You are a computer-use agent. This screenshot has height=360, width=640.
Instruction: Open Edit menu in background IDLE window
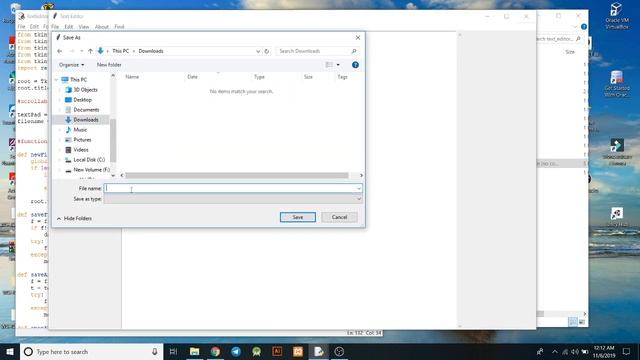click(x=34, y=27)
